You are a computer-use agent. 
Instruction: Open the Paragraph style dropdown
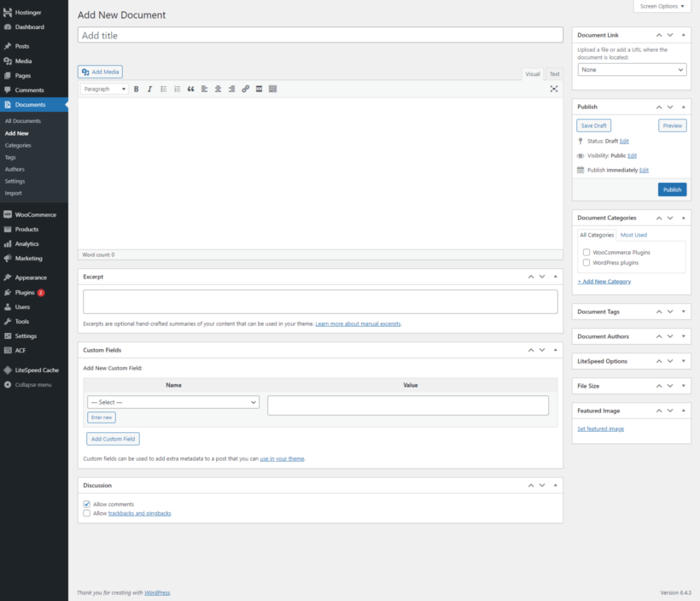pos(102,89)
